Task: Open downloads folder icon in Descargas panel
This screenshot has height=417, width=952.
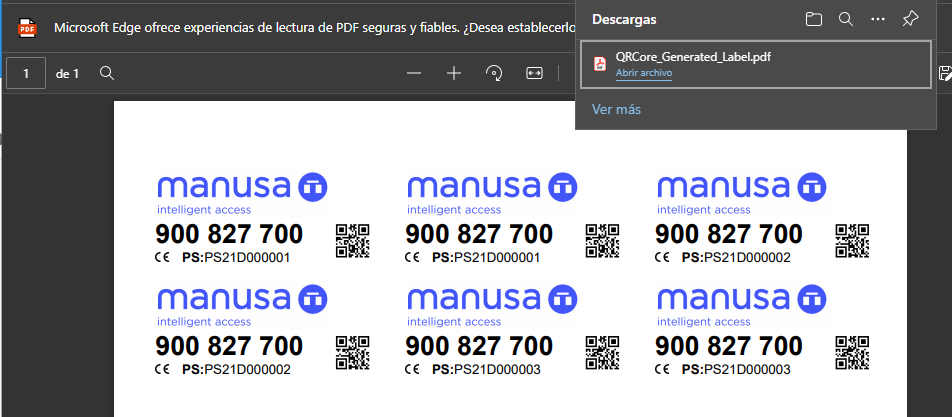Action: (814, 19)
